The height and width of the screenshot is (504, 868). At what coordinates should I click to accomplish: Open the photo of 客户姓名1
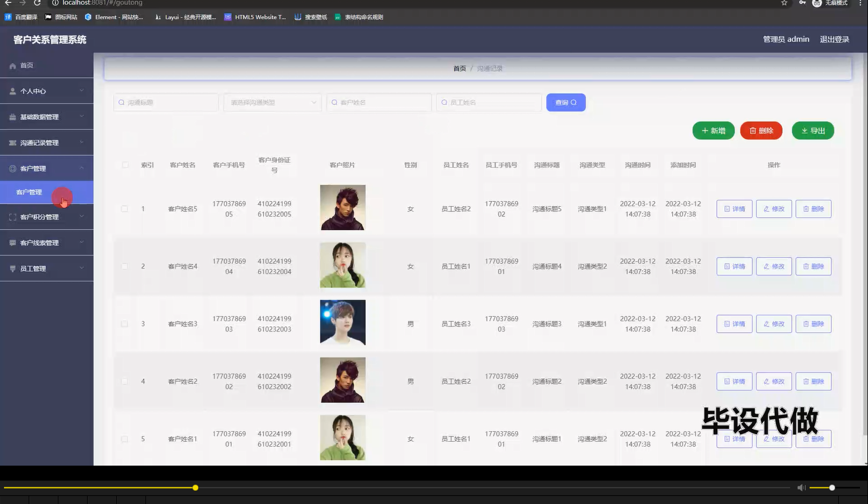click(x=342, y=438)
